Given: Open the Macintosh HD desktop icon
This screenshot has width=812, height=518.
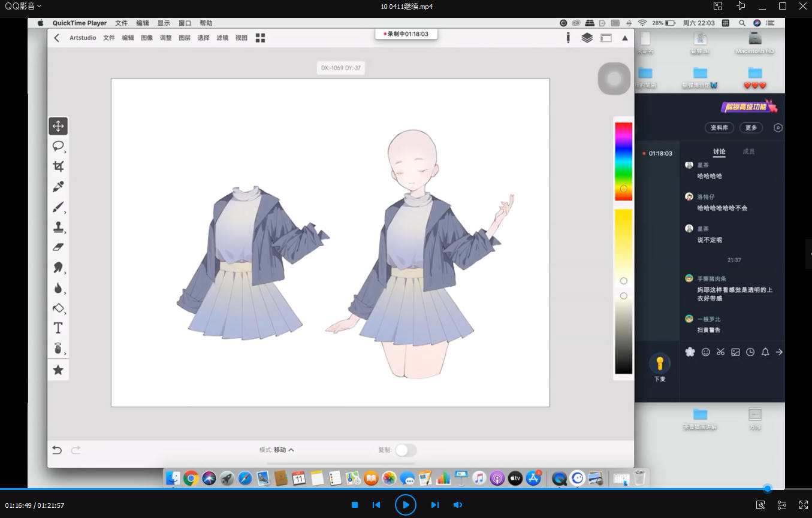Looking at the screenshot, I should [755, 44].
